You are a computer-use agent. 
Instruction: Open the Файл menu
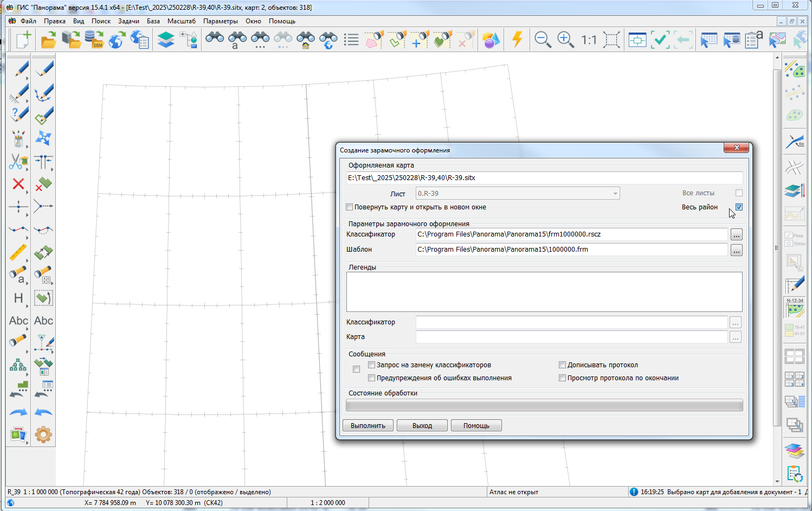tap(28, 21)
